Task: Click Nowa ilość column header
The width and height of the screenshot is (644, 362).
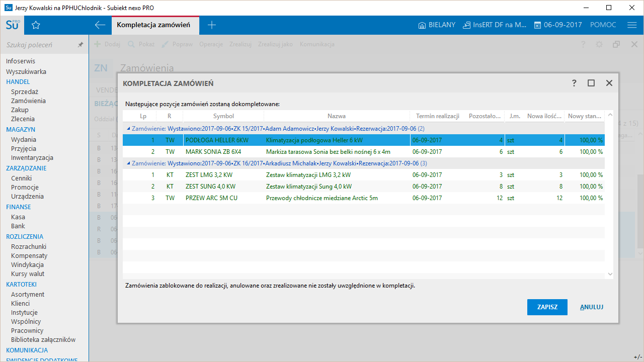Action: tap(544, 116)
